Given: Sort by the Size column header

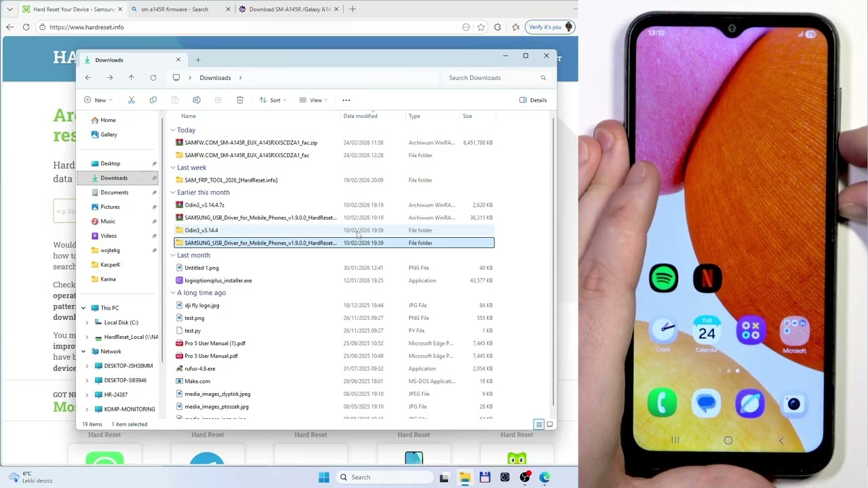Looking at the screenshot, I should pyautogui.click(x=467, y=116).
